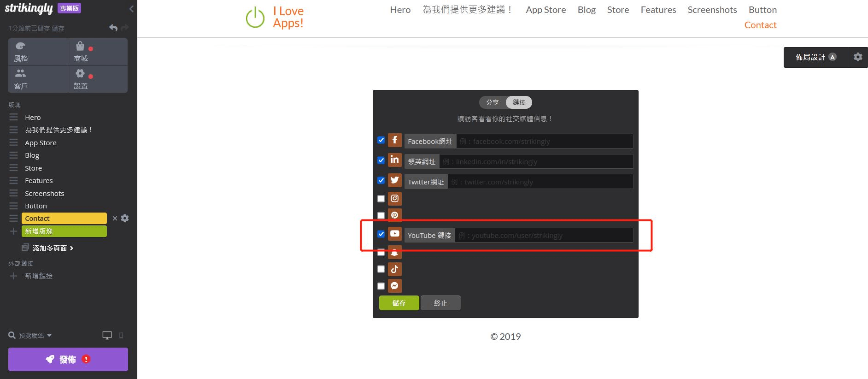Open the 風格 style palette panel
Image resolution: width=868 pixels, height=379 pixels.
(x=38, y=52)
